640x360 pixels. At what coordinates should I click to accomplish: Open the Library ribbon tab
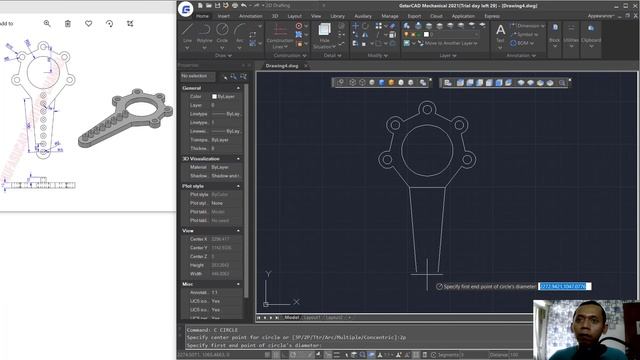[x=337, y=16]
